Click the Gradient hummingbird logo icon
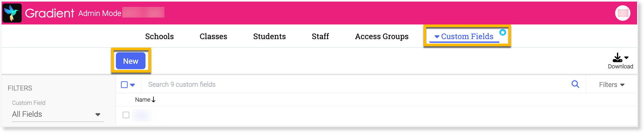The height and width of the screenshot is (133, 644). click(x=12, y=13)
